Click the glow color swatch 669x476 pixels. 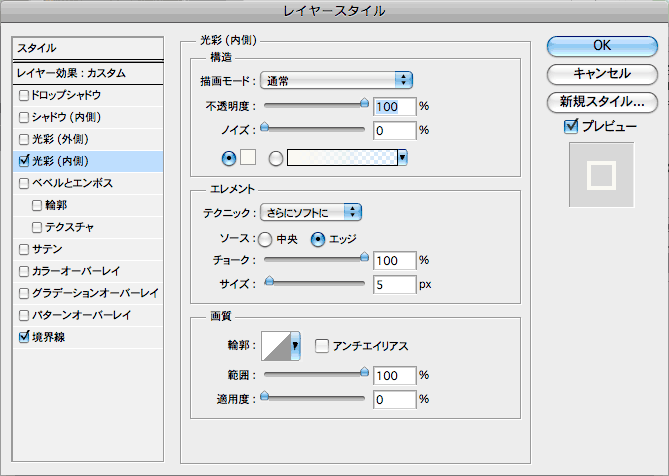coord(248,157)
